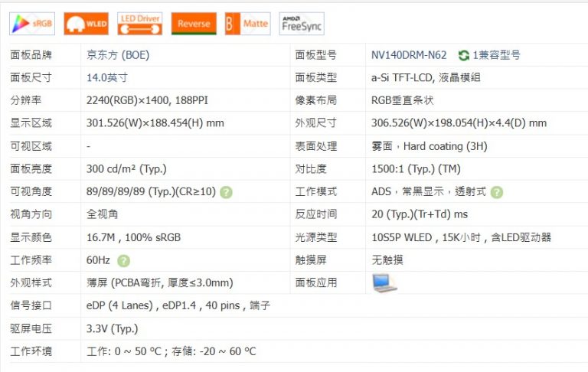Click the help icon beside 60Hz

click(x=124, y=261)
